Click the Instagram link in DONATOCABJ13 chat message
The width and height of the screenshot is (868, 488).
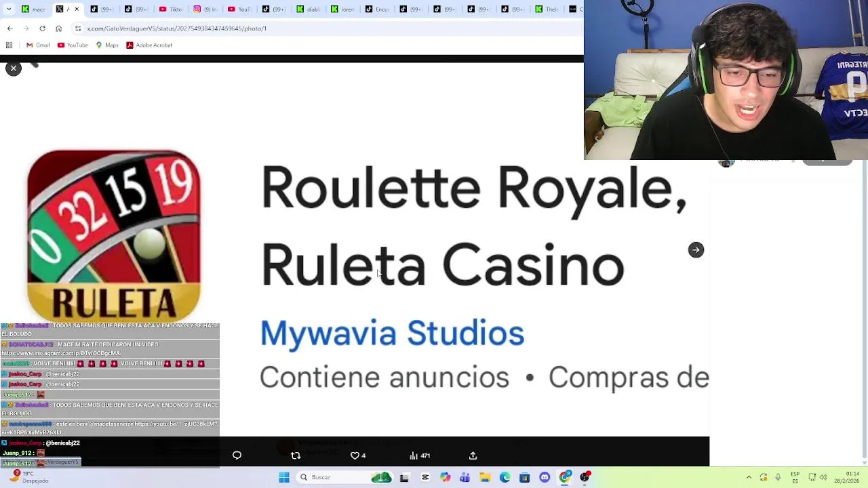point(61,353)
